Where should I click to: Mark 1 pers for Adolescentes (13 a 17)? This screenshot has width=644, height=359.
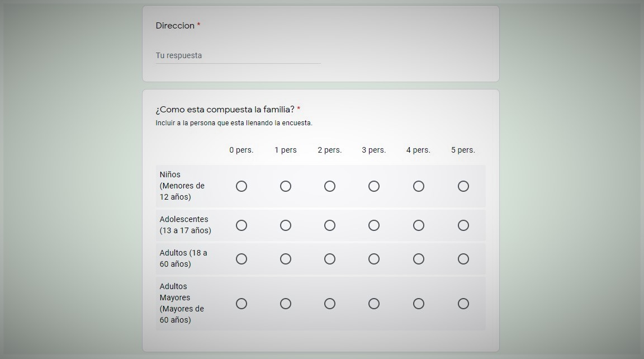285,225
